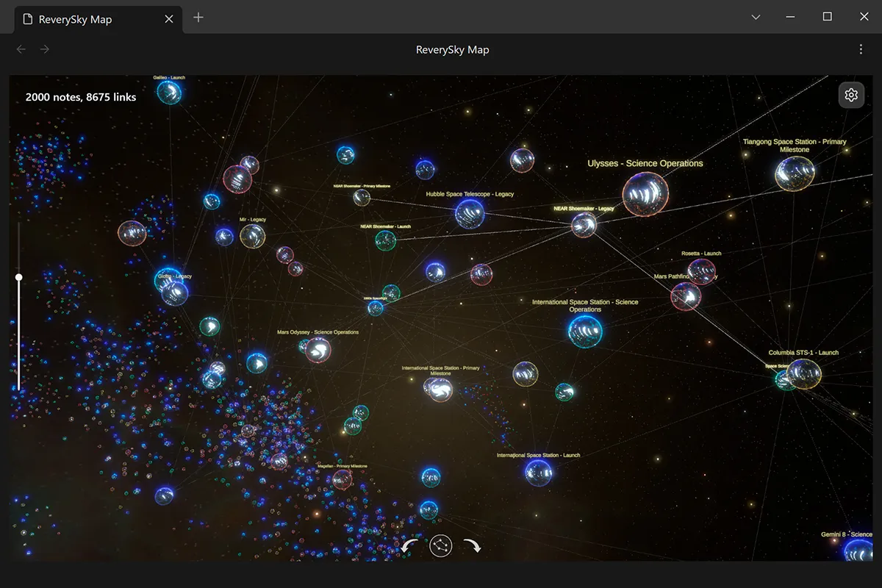
Task: Open the three-dot more options menu
Action: [861, 49]
